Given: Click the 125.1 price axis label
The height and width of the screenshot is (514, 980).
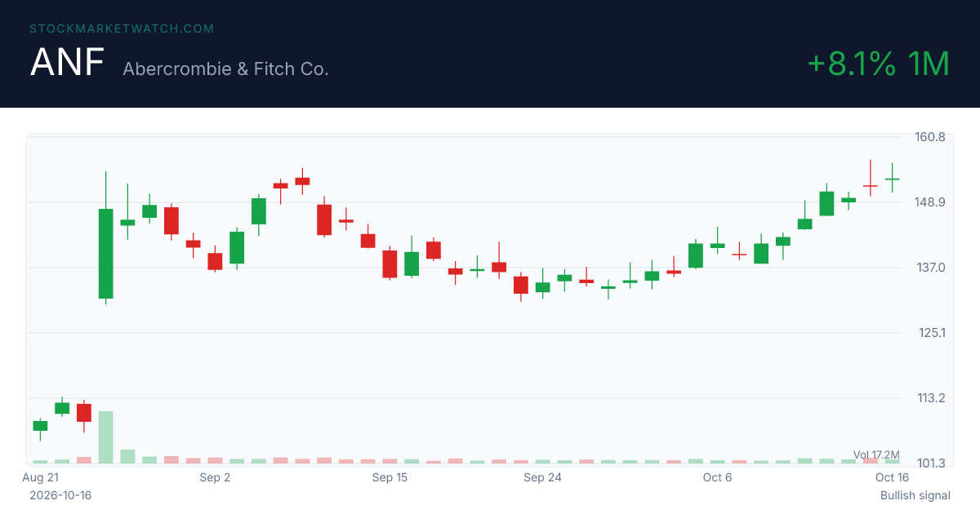Looking at the screenshot, I should 930,333.
